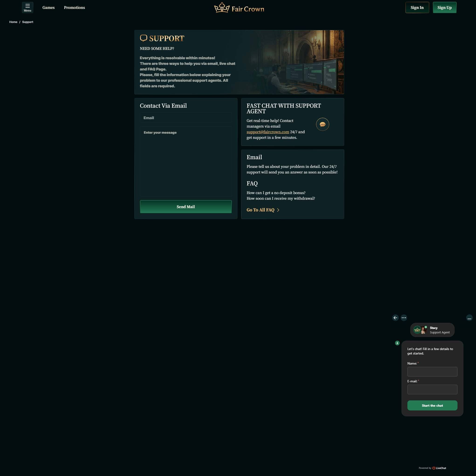Go to Home via the breadcrumb

coord(13,22)
